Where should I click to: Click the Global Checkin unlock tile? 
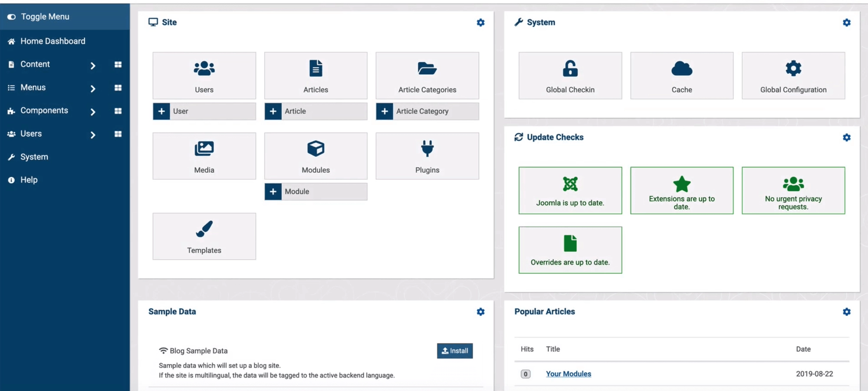tap(570, 76)
